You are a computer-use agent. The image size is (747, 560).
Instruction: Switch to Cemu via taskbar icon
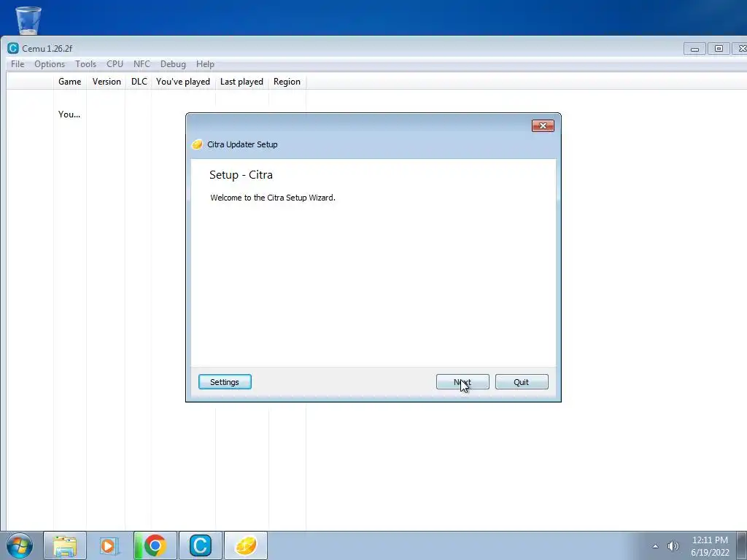pyautogui.click(x=200, y=545)
